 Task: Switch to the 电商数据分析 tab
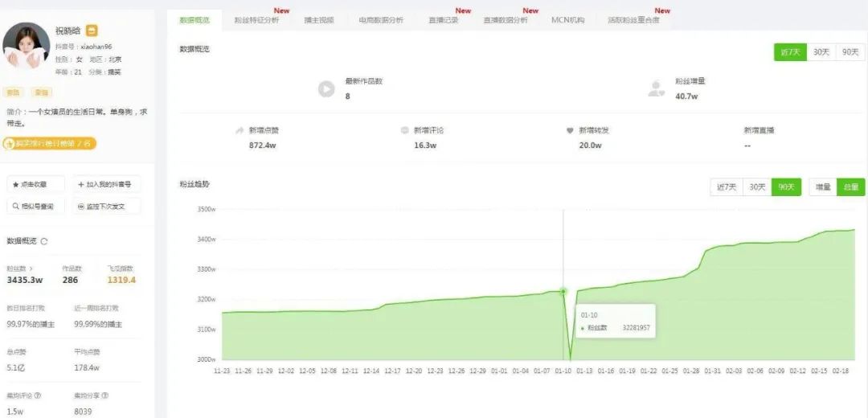click(381, 20)
